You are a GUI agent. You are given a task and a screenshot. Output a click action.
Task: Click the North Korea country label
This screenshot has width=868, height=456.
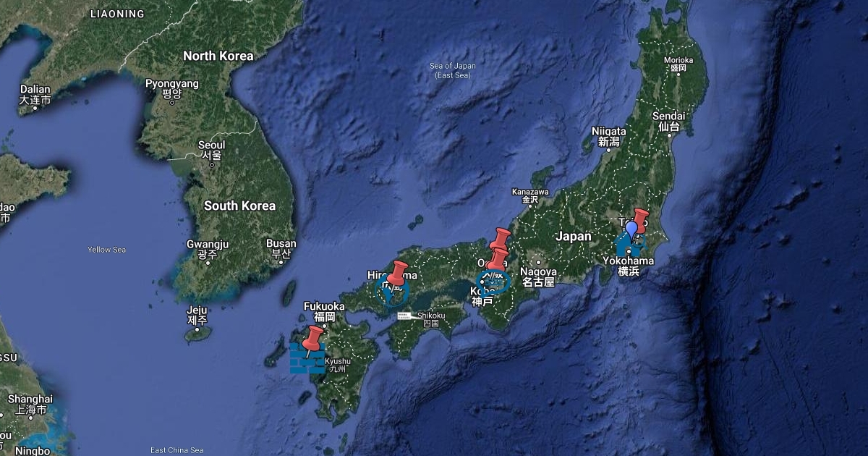218,56
